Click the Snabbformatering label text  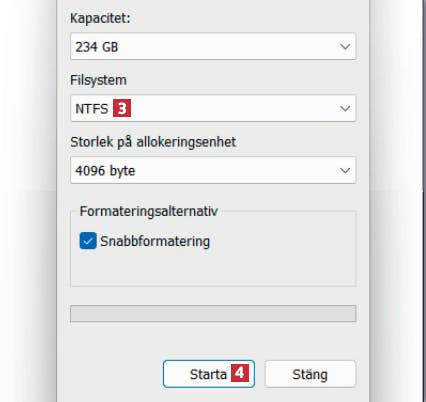click(155, 241)
